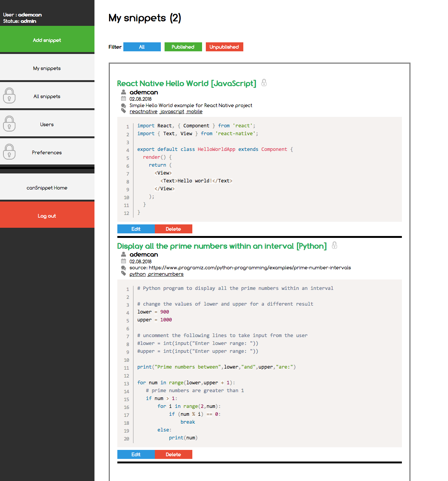The width and height of the screenshot is (448, 481).
Task: Click the author icon next to ademcan
Action: pyautogui.click(x=123, y=92)
